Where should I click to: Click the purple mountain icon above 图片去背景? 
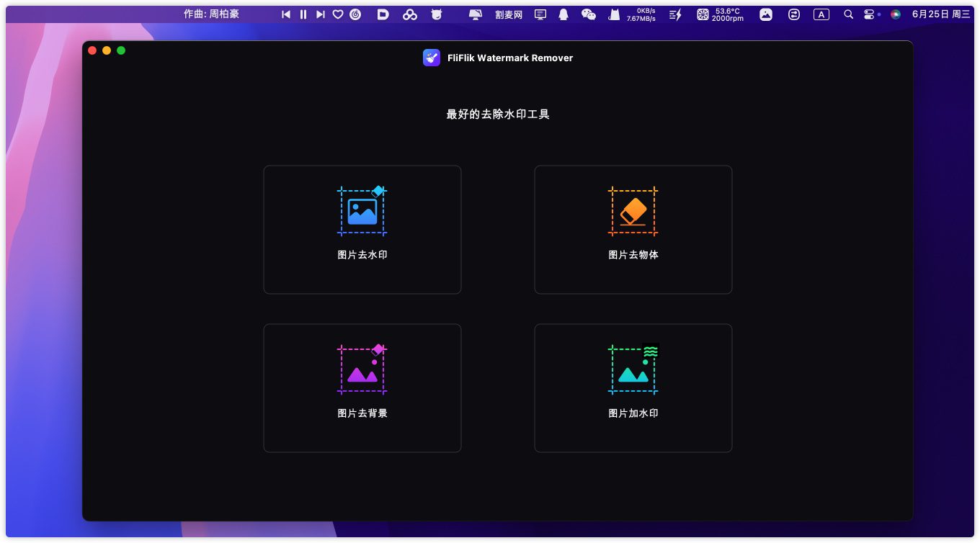pos(362,369)
